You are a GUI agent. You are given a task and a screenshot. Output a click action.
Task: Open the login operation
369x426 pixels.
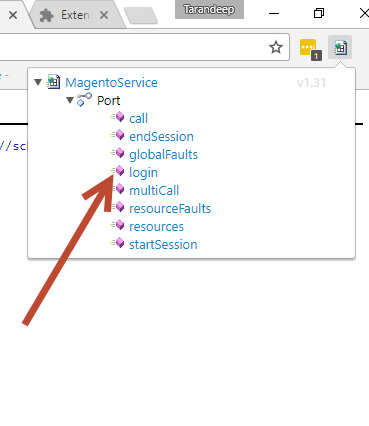click(x=143, y=172)
